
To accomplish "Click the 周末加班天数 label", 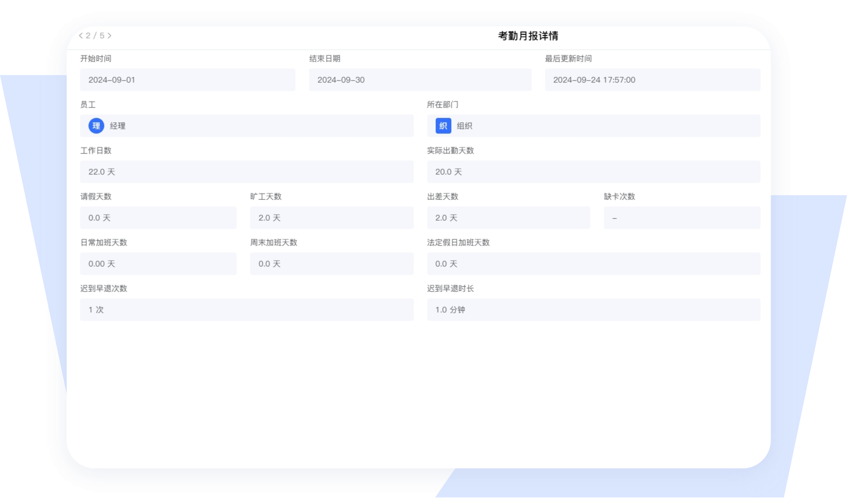I will coord(274,242).
